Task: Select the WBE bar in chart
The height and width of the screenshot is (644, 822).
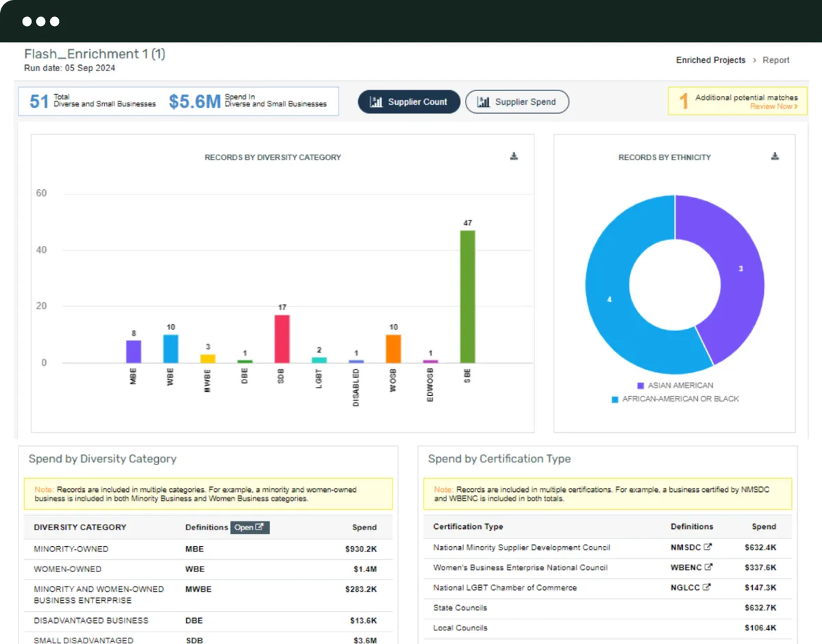Action: pyautogui.click(x=171, y=349)
